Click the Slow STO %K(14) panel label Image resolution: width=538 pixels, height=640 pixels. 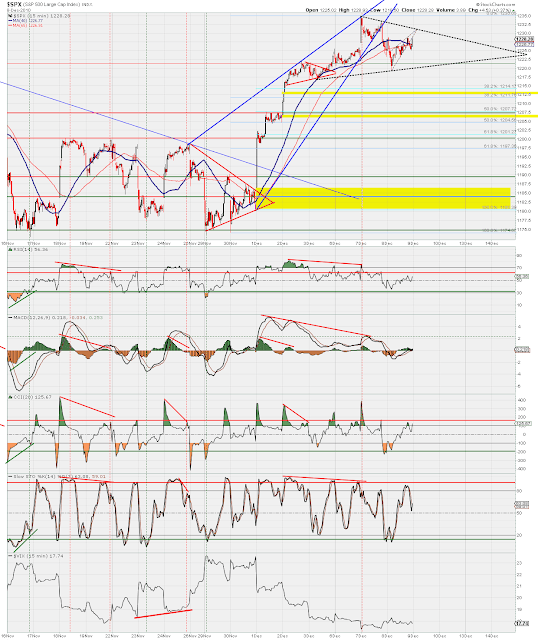58,476
